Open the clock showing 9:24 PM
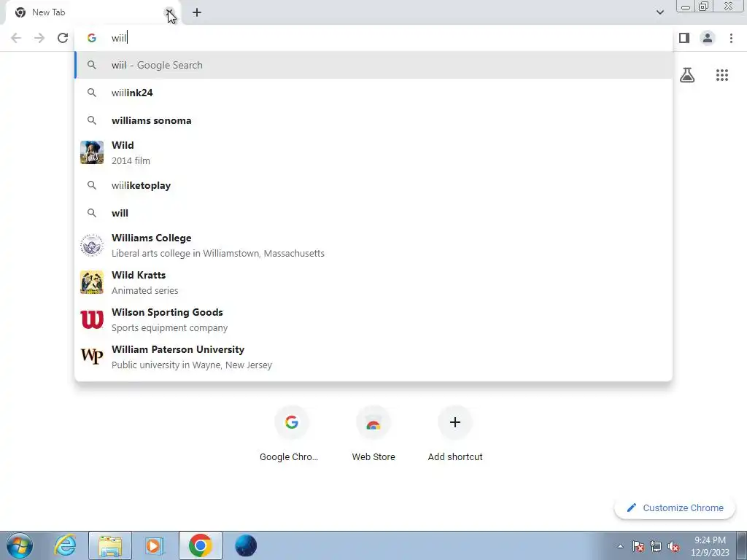The height and width of the screenshot is (560, 747). coord(710,546)
